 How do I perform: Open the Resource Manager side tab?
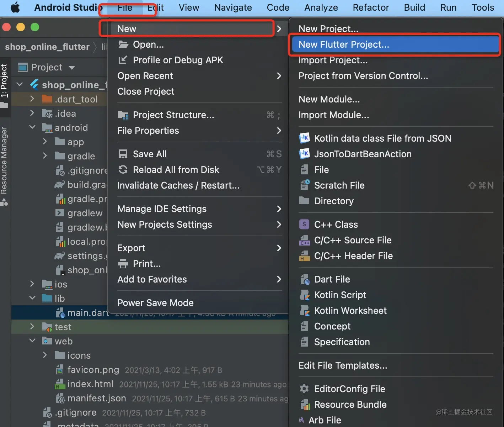(4, 161)
